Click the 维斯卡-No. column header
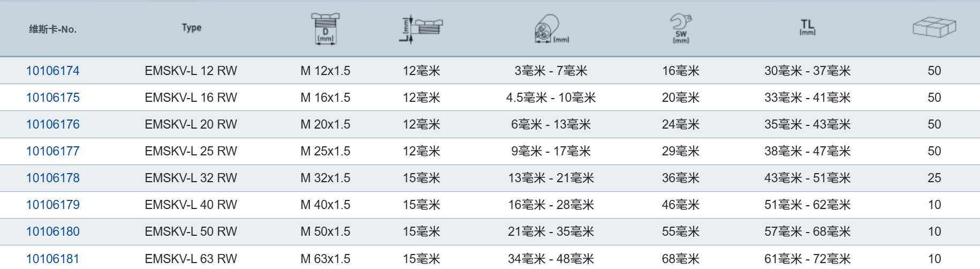Screen dimensions: 980x269 [53, 29]
